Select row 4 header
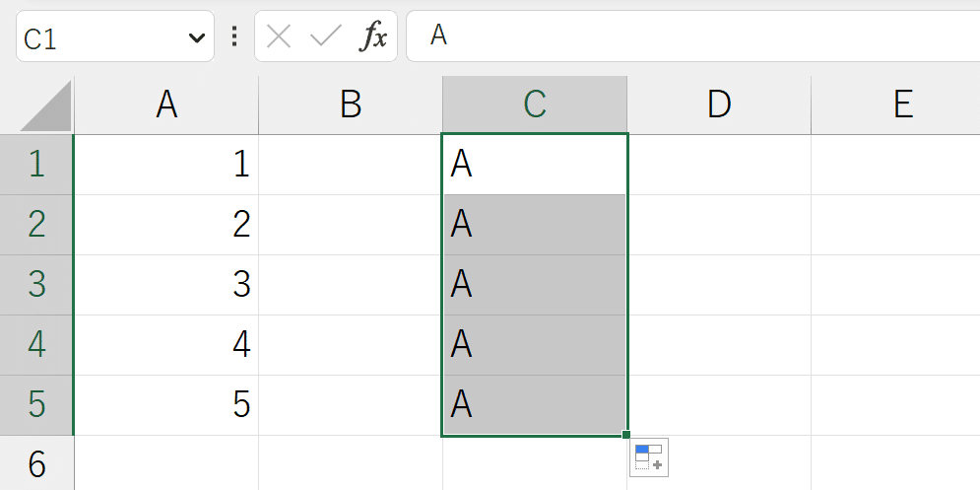The image size is (980, 490). coord(36,345)
